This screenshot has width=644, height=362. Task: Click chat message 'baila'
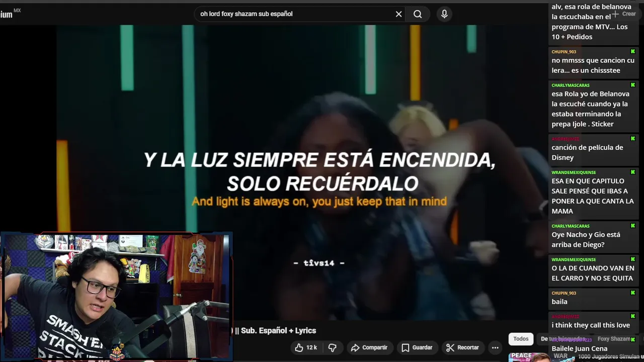tap(559, 302)
